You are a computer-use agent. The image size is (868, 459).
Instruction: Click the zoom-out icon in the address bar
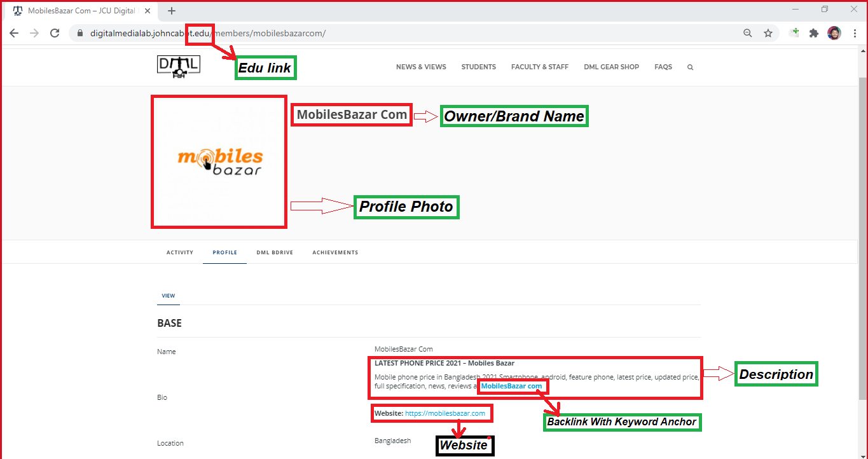tap(747, 32)
